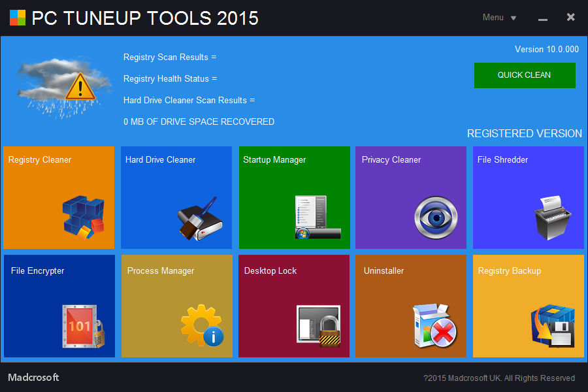
Task: Open File Encrypter padlock icon
Action: [x=83, y=327]
